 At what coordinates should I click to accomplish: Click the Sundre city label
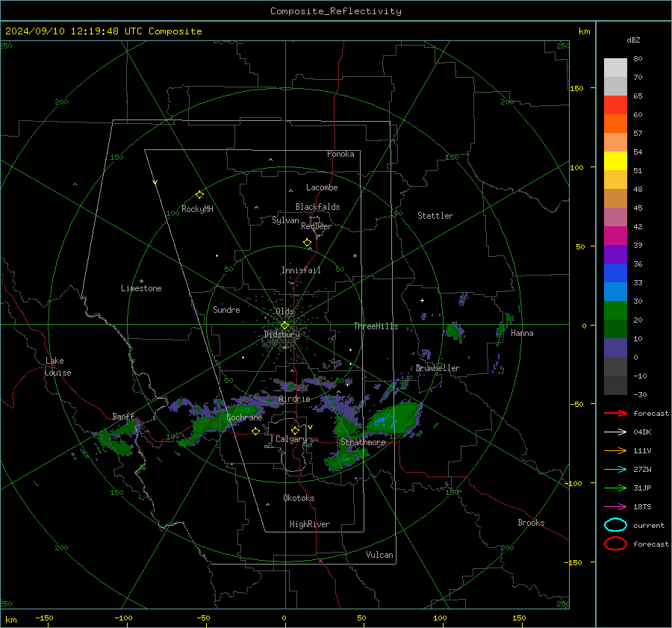226,309
